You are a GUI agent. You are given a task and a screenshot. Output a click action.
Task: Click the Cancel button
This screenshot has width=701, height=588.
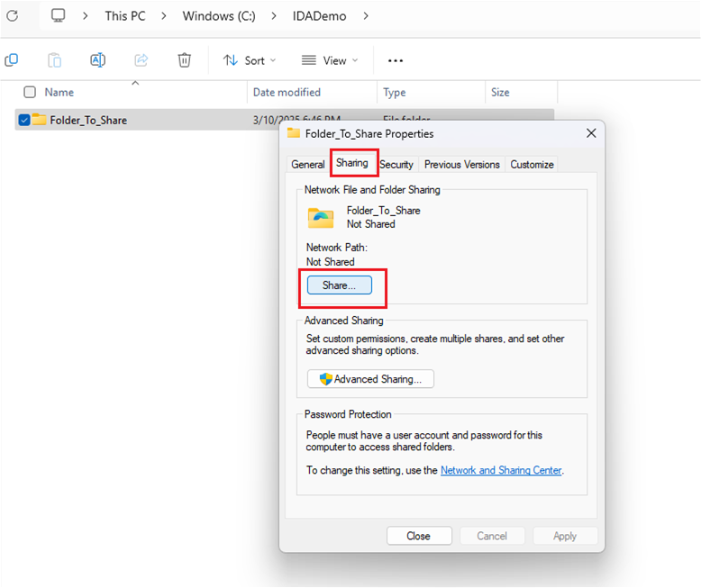pos(492,536)
